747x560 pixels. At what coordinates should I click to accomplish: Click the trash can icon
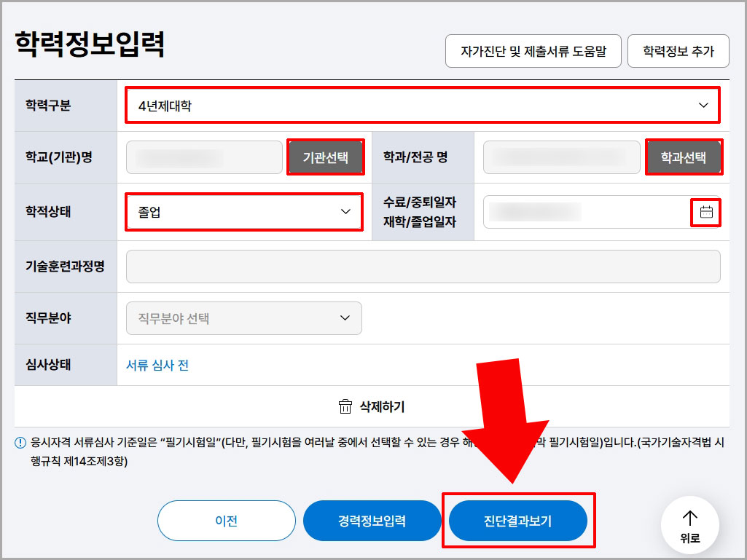point(345,406)
